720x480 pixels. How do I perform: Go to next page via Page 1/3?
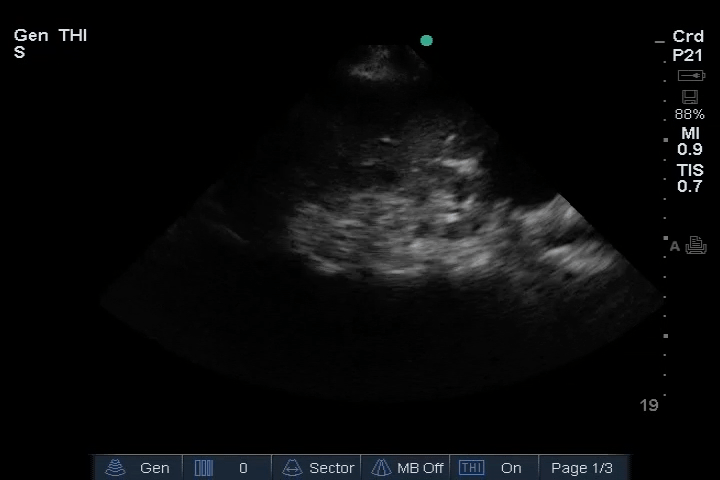click(x=582, y=468)
